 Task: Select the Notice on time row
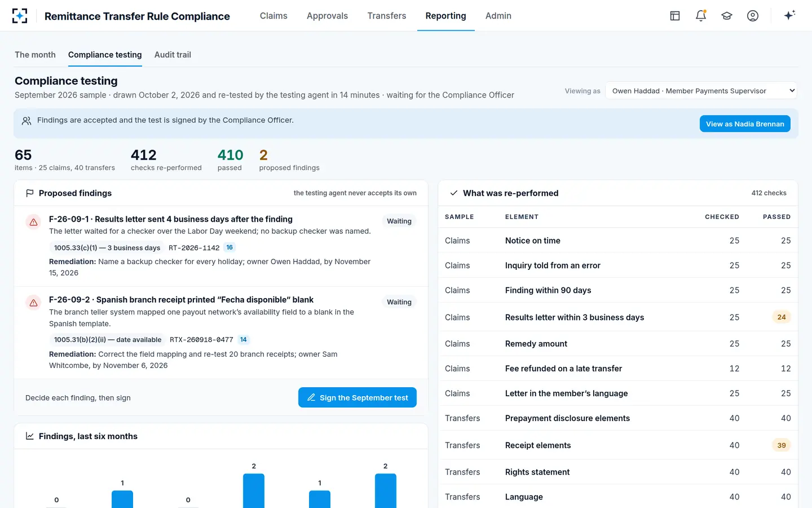pyautogui.click(x=618, y=240)
